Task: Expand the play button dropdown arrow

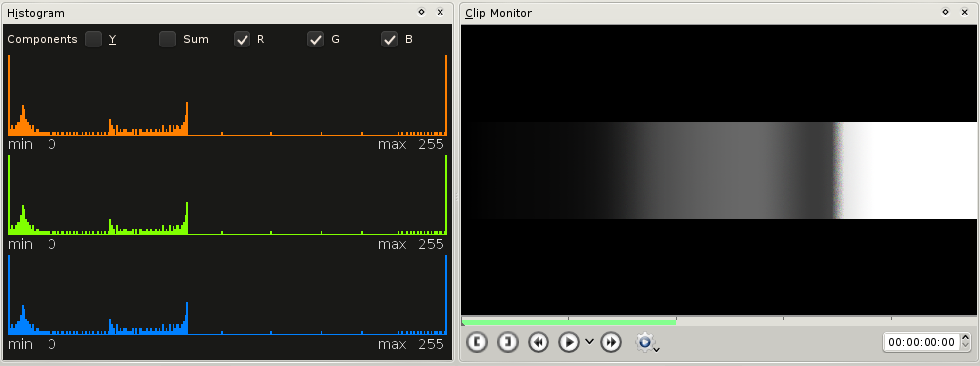Action: (x=589, y=342)
